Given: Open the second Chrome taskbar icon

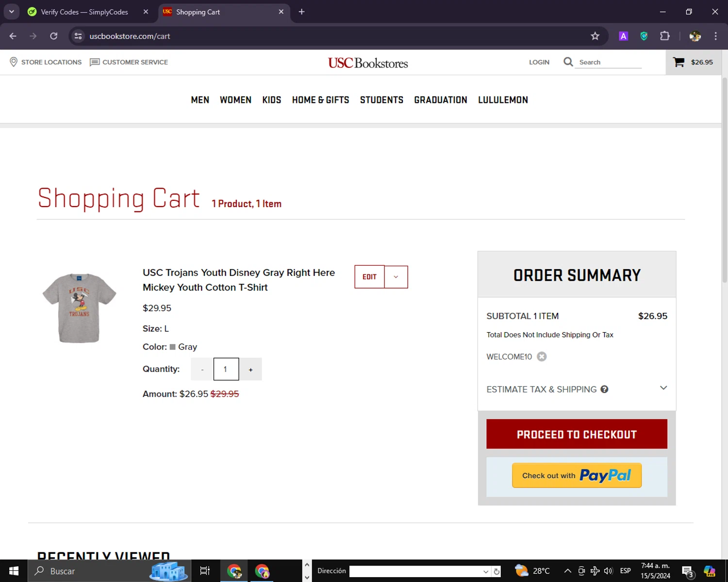Looking at the screenshot, I should pos(263,571).
